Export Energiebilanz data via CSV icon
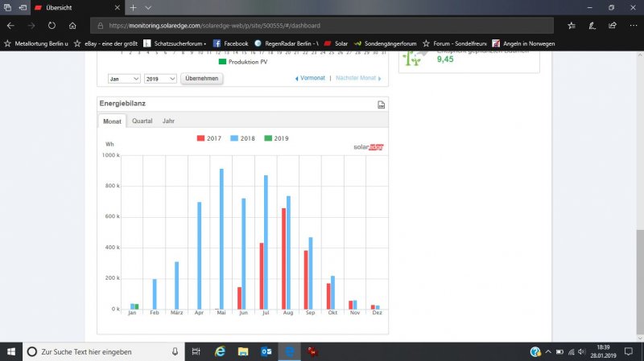Screen dimensions: 644x361 [381, 105]
